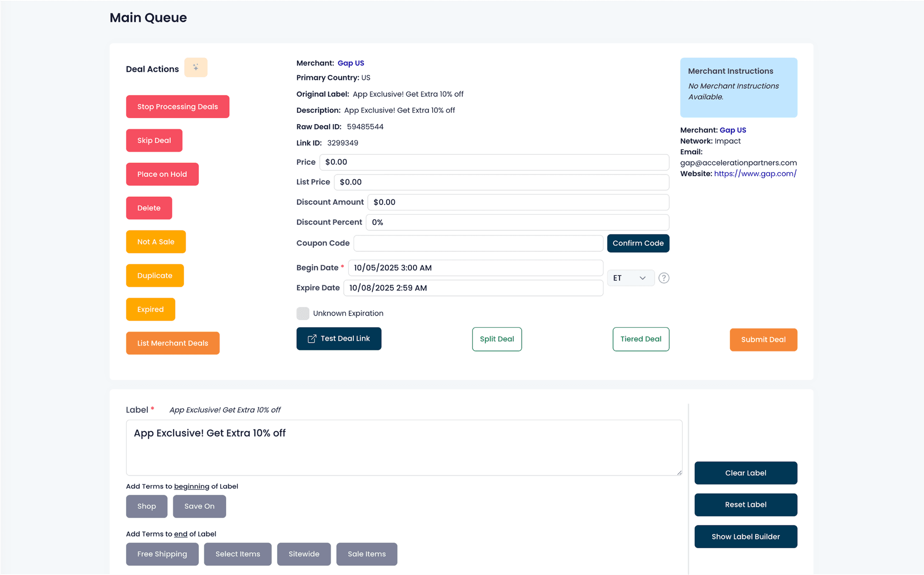The width and height of the screenshot is (924, 575).
Task: Click the Test Deal Link button
Action: pos(339,339)
